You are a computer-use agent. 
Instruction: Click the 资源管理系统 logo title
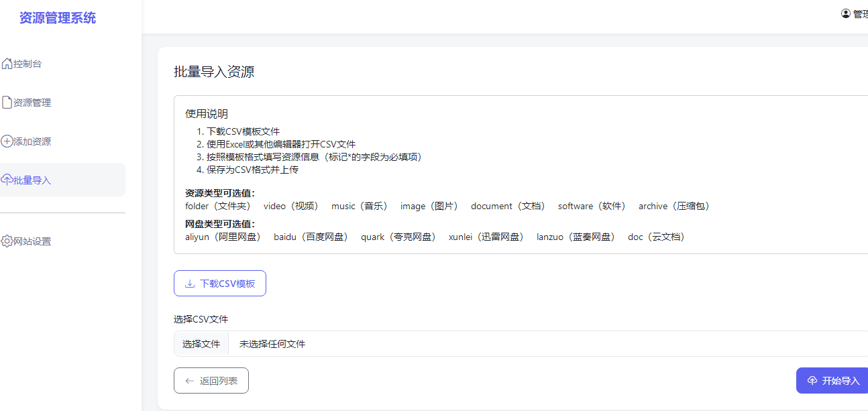tap(58, 16)
